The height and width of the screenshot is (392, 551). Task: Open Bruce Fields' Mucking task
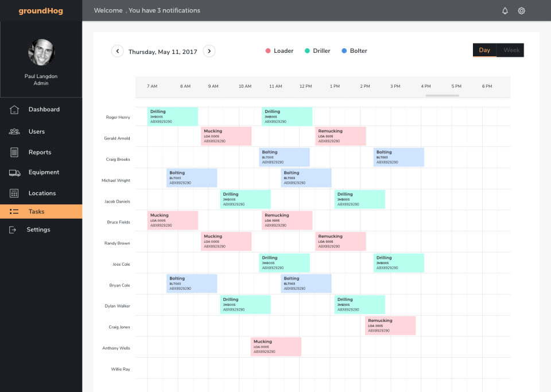(173, 220)
